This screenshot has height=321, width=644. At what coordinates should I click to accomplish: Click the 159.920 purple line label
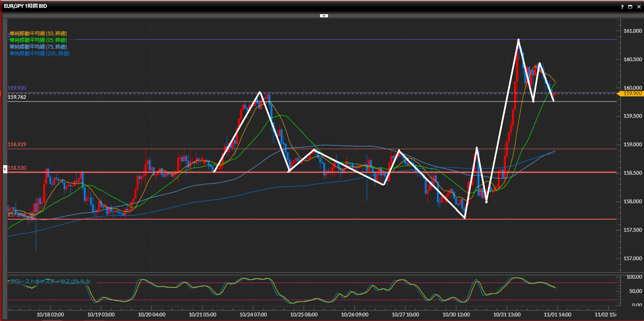point(17,88)
